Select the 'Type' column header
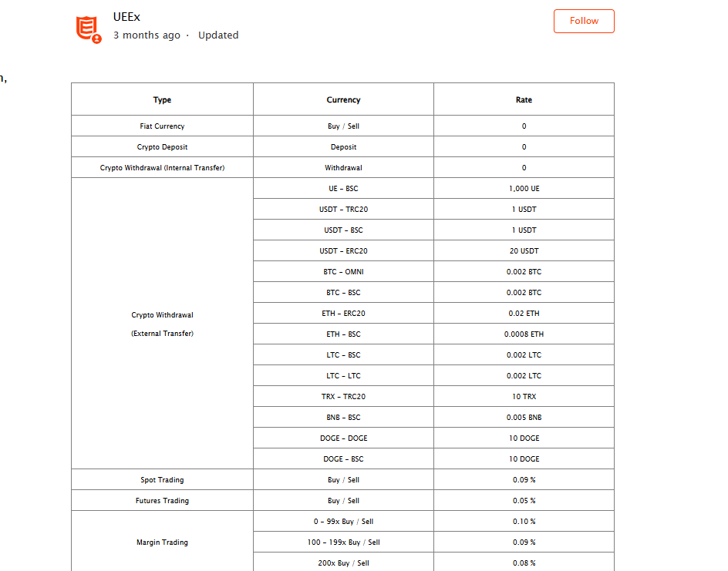 162,99
